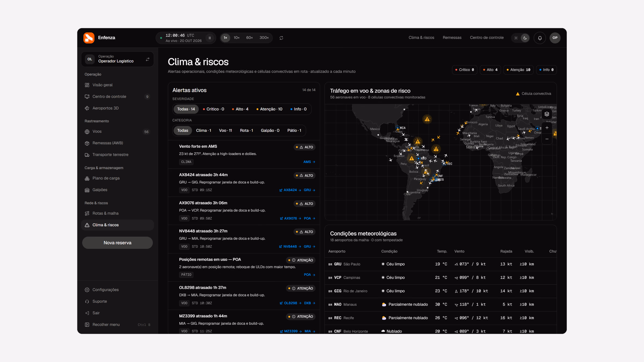Viewport: 644px width, 362px height.
Task: Click the refresh icon in the header
Action: pos(281,38)
